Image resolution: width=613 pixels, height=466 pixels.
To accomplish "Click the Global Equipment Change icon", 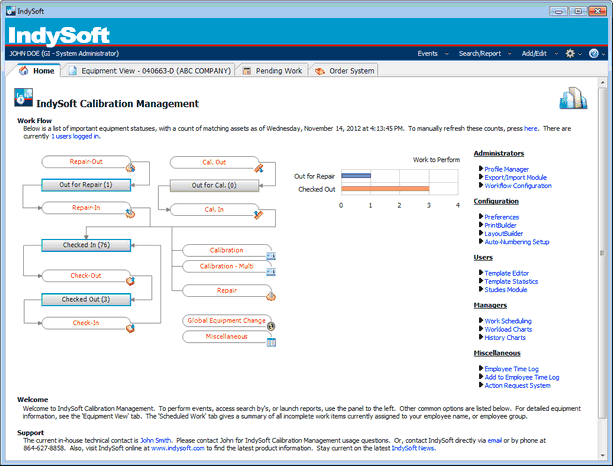I will click(x=270, y=326).
